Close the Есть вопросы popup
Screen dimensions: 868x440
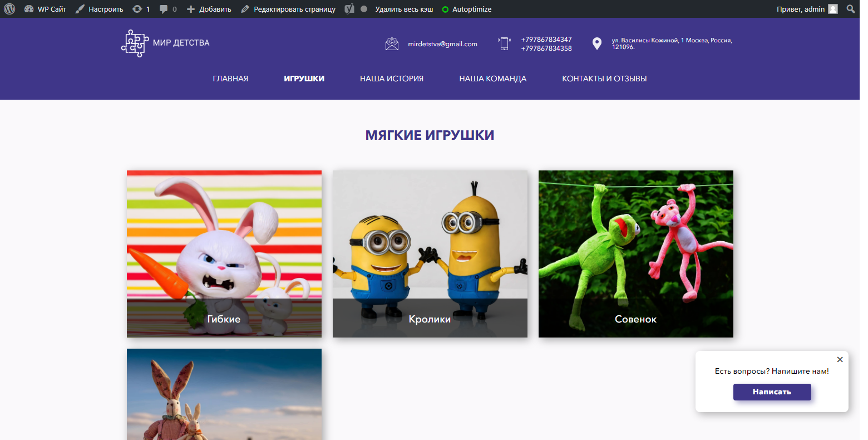(840, 360)
